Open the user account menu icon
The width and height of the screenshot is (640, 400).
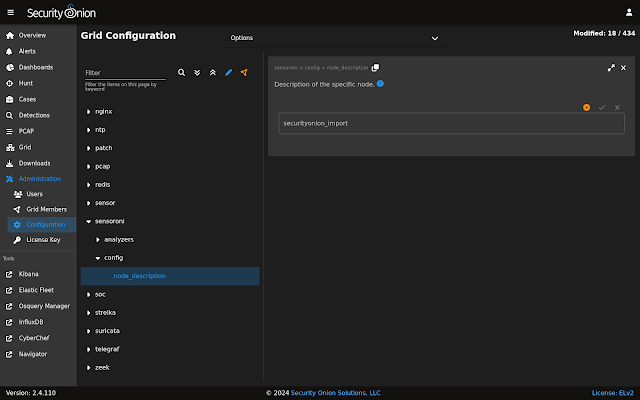pos(629,13)
